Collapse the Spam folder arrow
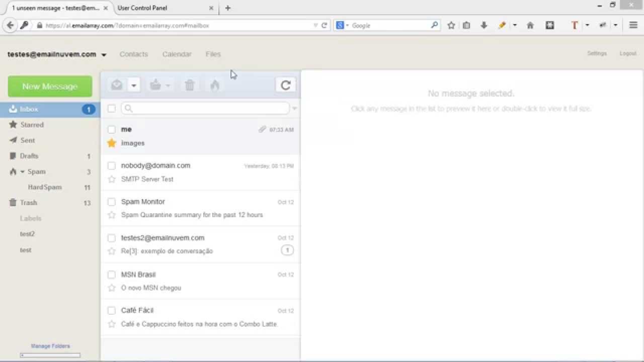Image resolution: width=644 pixels, height=362 pixels. pyautogui.click(x=23, y=171)
